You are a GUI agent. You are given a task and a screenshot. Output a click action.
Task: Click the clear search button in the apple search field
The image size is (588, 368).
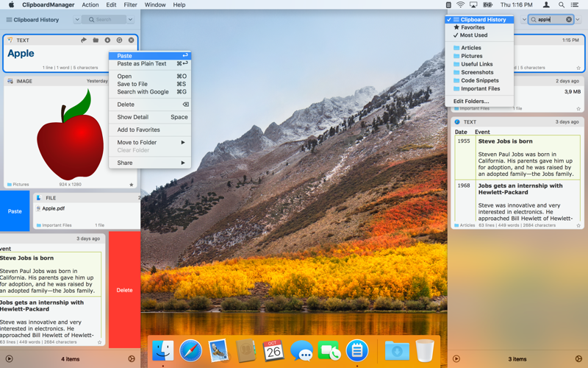[568, 20]
